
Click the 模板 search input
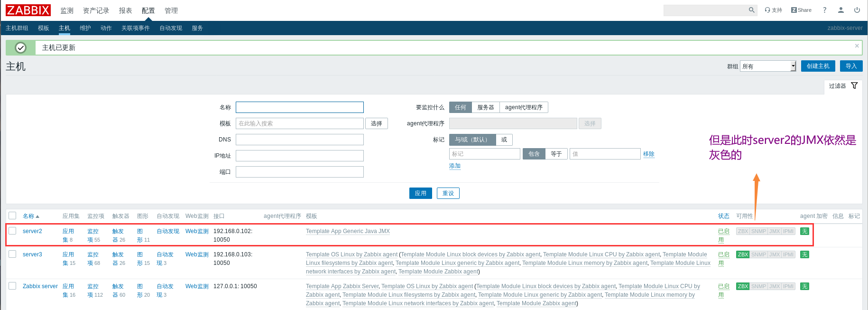[x=300, y=123]
